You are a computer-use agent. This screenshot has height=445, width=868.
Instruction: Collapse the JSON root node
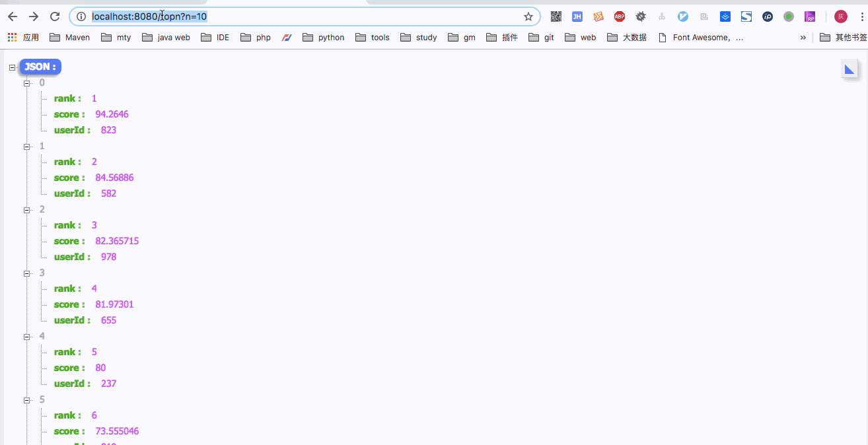12,67
